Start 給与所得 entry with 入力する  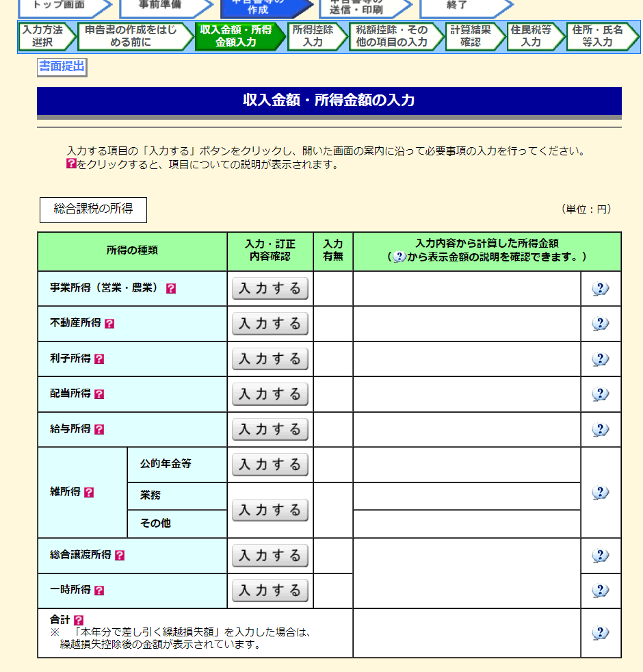(x=270, y=430)
